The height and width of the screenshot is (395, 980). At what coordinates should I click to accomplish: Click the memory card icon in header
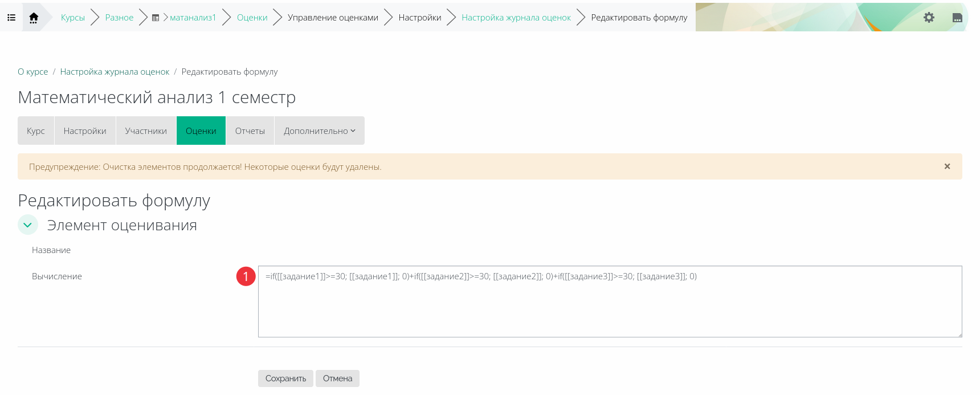point(957,18)
